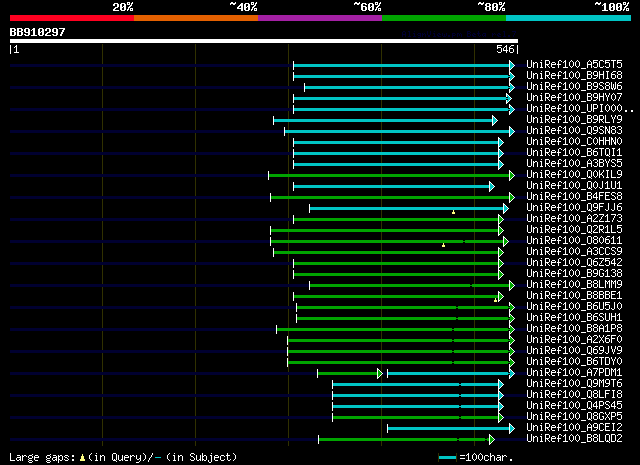Click the purple ~60% identity legend segment
640x465 pixels.
coord(320,18)
